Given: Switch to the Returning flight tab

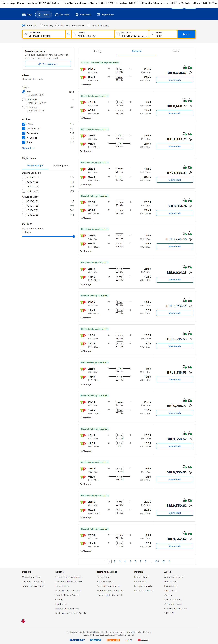Looking at the screenshot, I should pos(61,166).
